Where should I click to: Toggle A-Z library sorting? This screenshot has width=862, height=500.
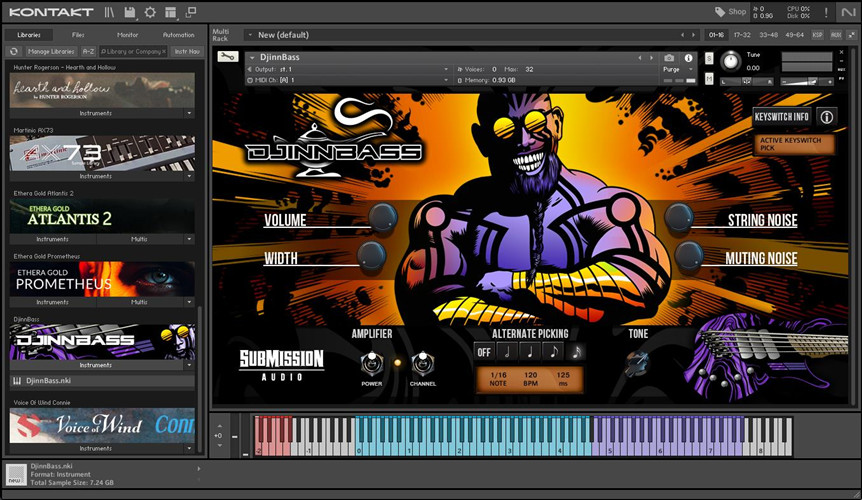point(88,51)
